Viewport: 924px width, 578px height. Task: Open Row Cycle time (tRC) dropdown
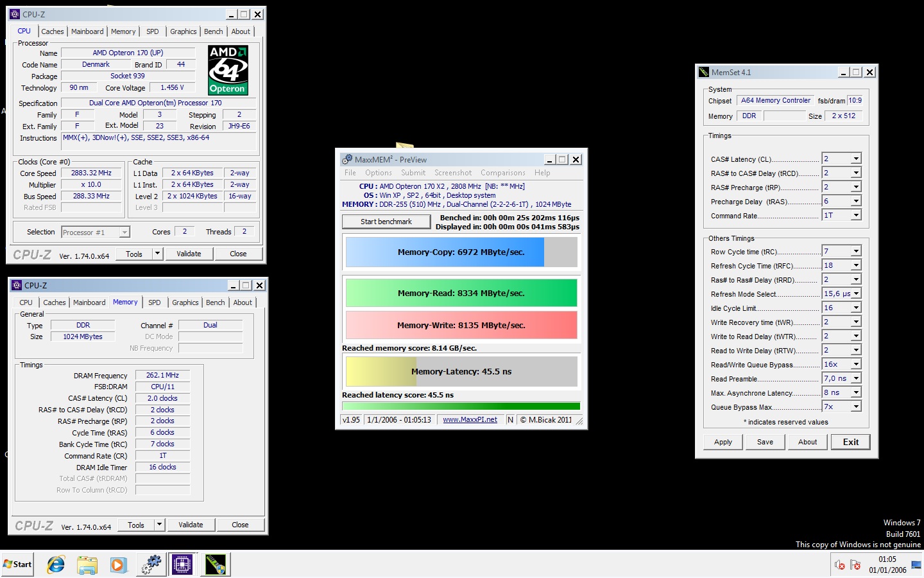coord(855,251)
